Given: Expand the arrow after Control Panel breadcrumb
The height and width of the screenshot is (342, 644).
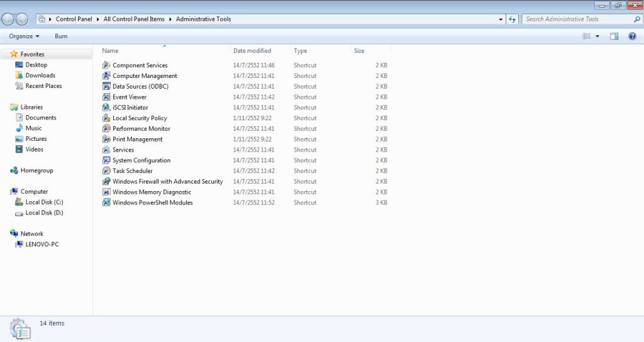Looking at the screenshot, I should pos(98,19).
